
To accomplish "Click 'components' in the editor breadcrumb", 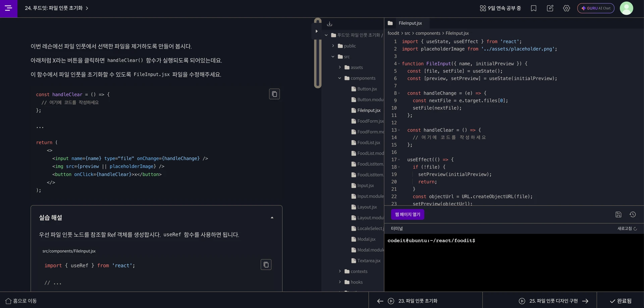I will click(428, 33).
